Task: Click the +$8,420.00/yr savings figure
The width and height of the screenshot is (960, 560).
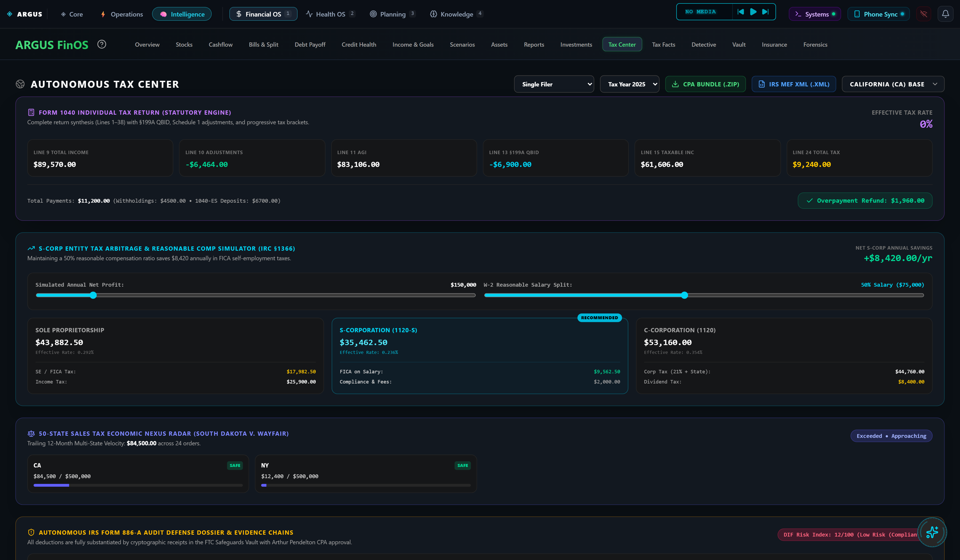Action: click(898, 258)
